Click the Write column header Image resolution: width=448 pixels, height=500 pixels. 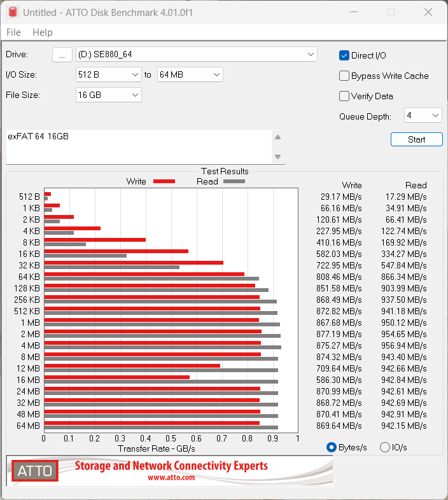[x=352, y=185]
